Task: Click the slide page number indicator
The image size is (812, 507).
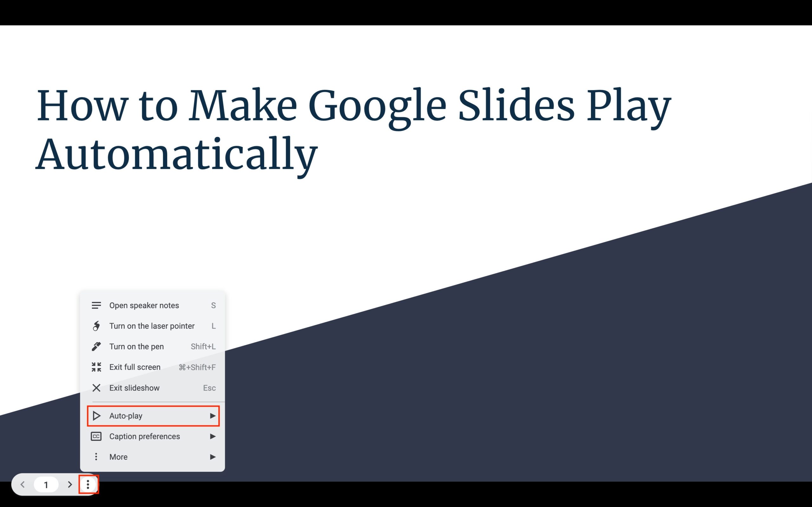Action: tap(46, 484)
